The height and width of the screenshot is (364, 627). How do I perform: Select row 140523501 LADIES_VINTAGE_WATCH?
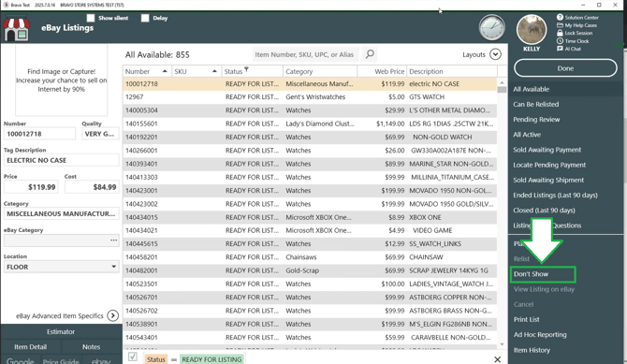click(x=310, y=284)
